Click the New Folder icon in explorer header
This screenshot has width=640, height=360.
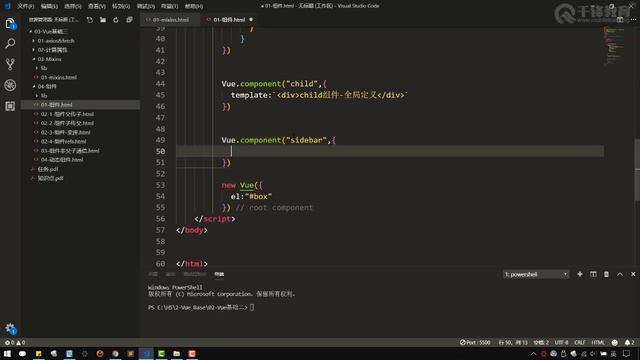(x=103, y=20)
